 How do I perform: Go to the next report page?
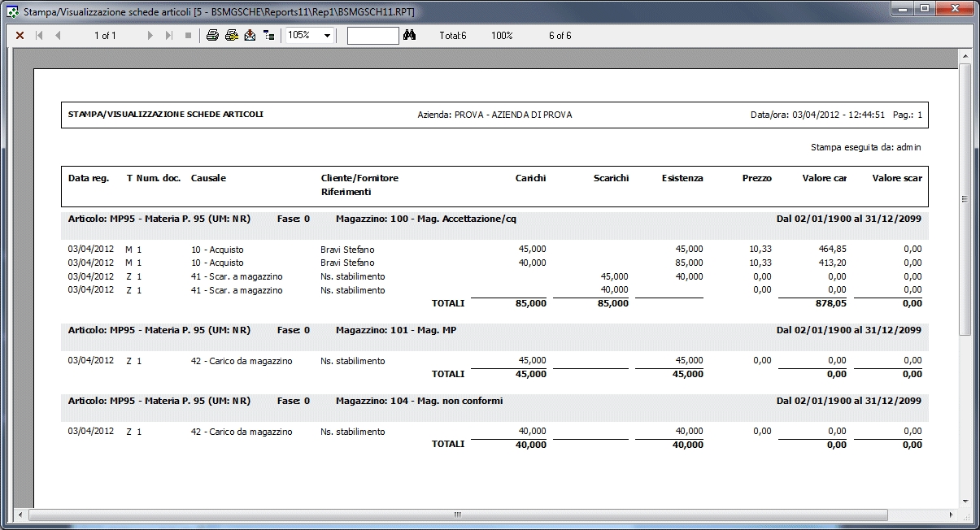[x=150, y=36]
